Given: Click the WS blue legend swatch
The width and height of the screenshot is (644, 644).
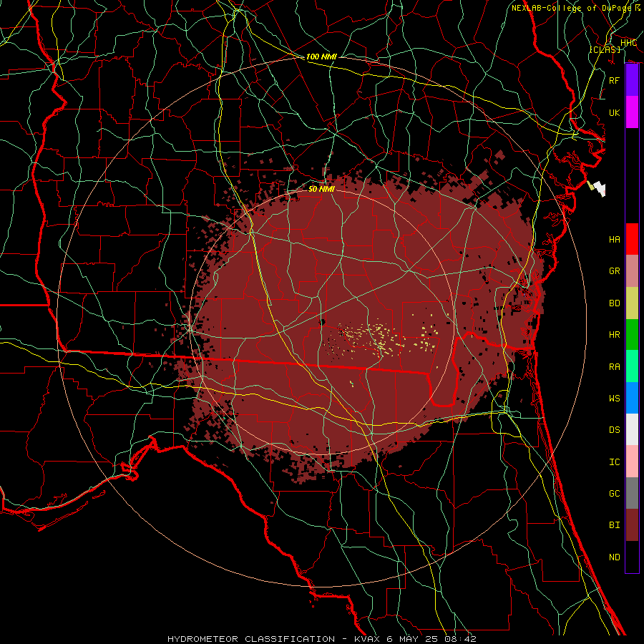Looking at the screenshot, I should click(x=632, y=398).
